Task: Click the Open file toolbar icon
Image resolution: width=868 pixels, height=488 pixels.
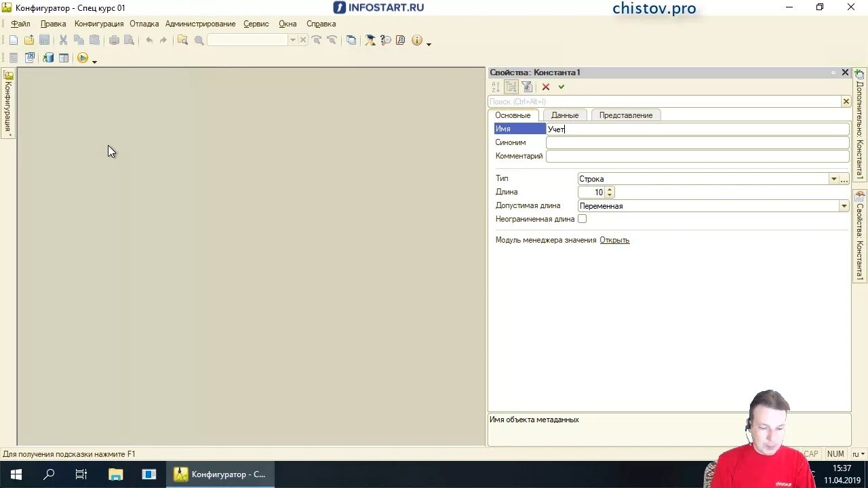Action: pyautogui.click(x=29, y=40)
